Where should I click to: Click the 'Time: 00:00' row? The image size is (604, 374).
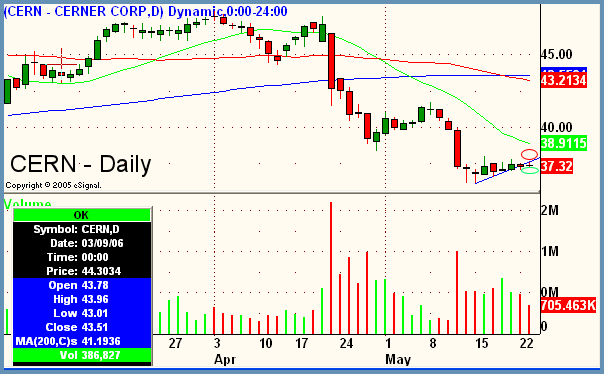82,257
